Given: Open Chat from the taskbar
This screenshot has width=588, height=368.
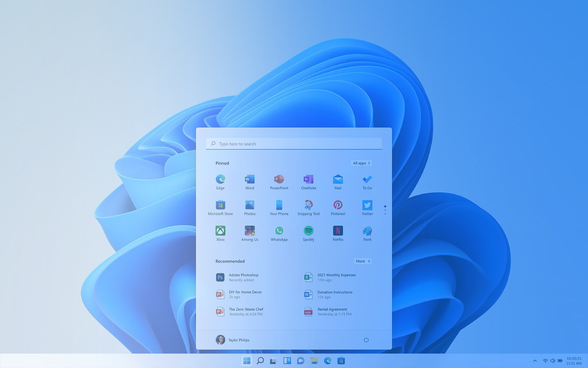Looking at the screenshot, I should click(x=300, y=361).
